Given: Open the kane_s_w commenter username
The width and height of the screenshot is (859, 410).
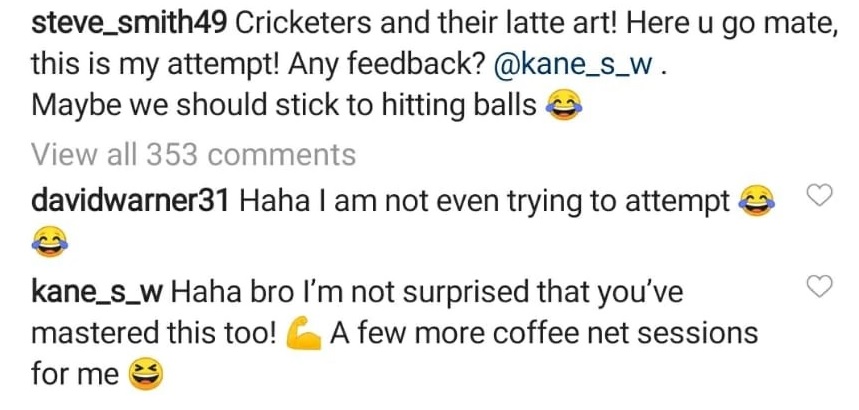Looking at the screenshot, I should 98,291.
